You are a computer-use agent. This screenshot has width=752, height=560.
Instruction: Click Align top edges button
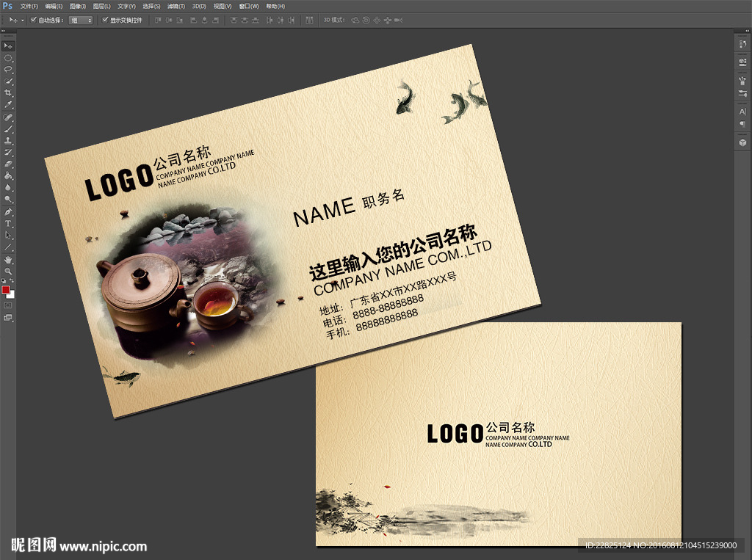point(158,20)
